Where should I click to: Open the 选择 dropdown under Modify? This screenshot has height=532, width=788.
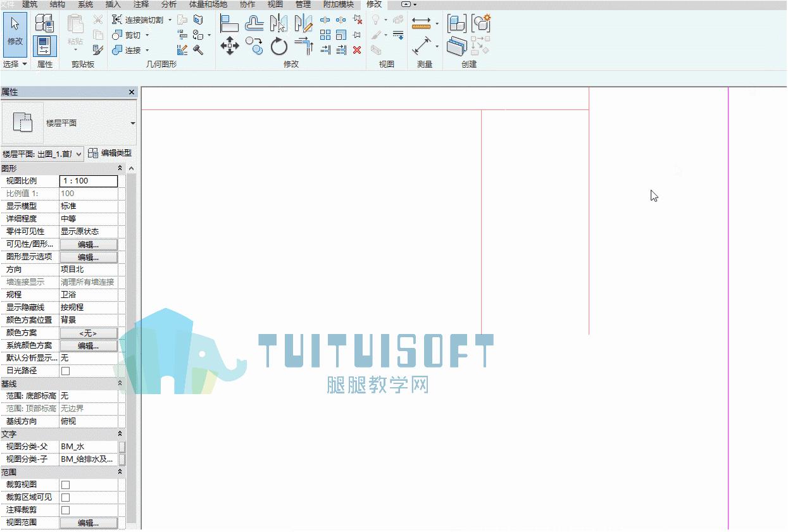[x=15, y=64]
